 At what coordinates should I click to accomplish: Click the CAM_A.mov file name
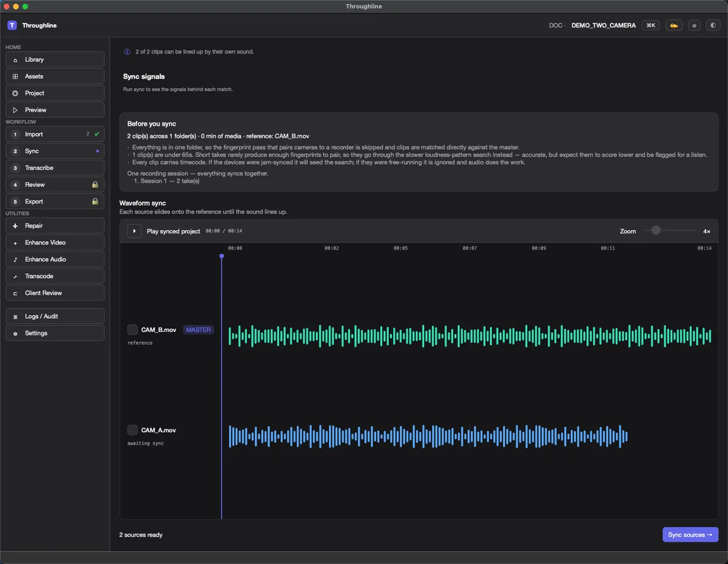pyautogui.click(x=158, y=430)
